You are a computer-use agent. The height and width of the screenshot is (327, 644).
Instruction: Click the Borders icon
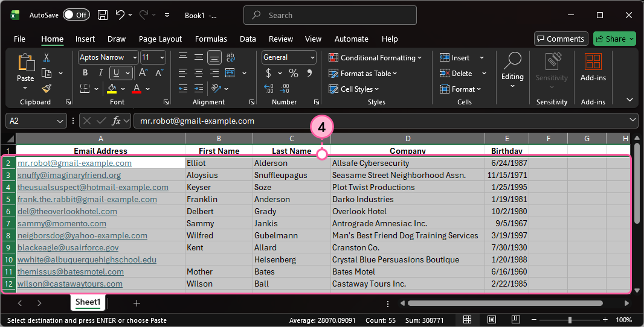tap(85, 89)
